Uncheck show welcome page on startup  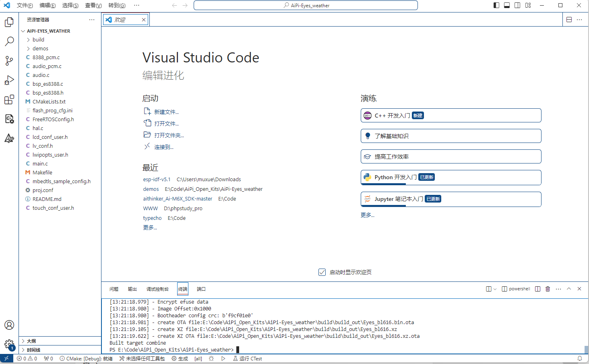322,272
